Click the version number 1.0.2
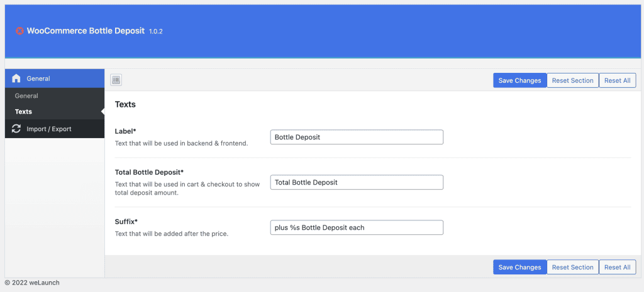This screenshot has height=292, width=644. pos(156,31)
